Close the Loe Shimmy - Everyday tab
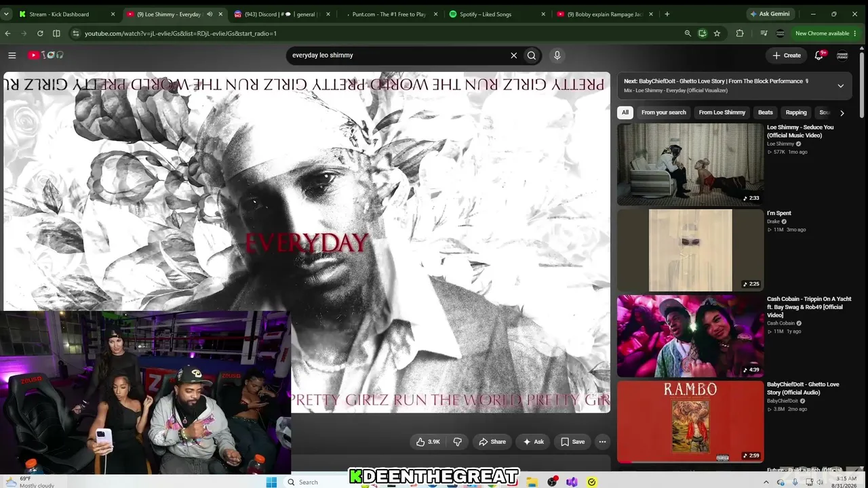This screenshot has width=868, height=488. [220, 14]
